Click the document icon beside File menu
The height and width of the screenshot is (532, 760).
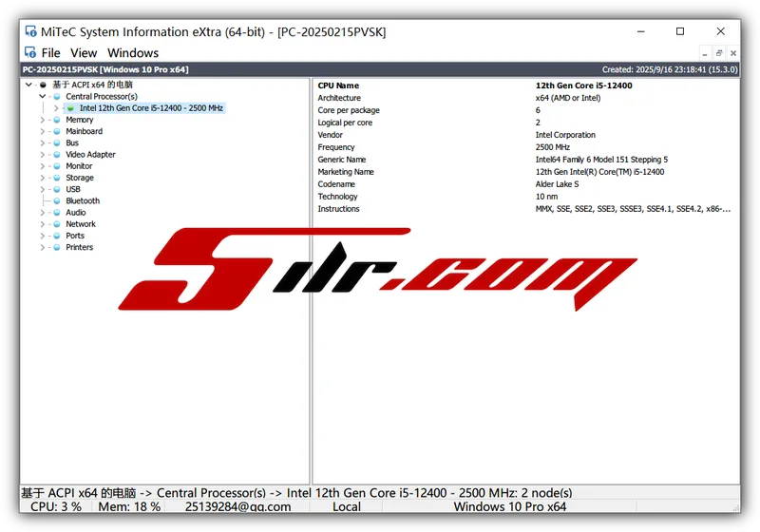30,52
